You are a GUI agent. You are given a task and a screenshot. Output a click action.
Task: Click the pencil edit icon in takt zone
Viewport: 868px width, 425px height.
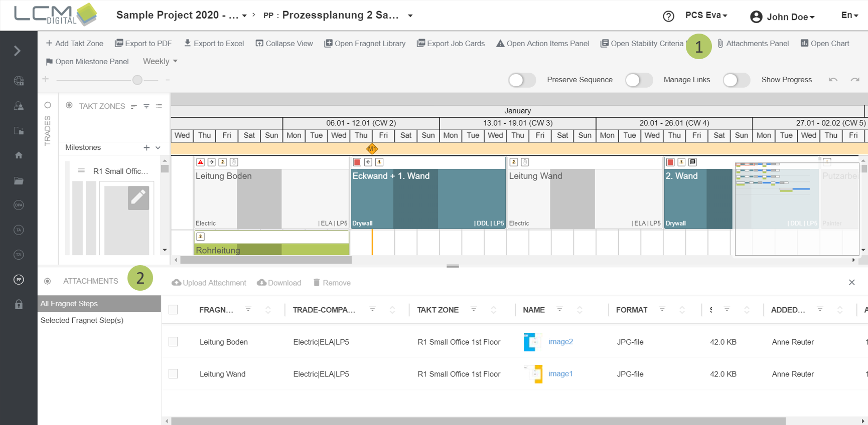(138, 197)
